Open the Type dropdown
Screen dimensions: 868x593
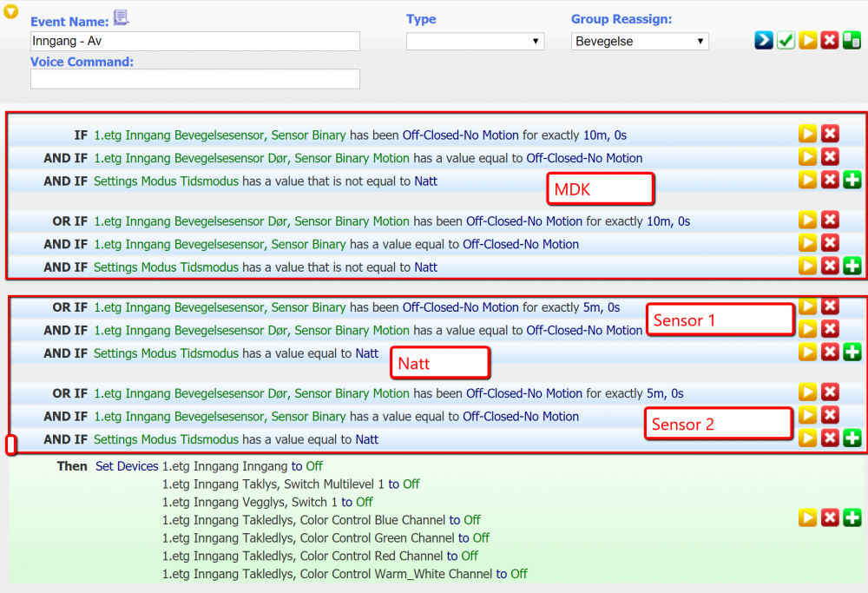(x=475, y=42)
